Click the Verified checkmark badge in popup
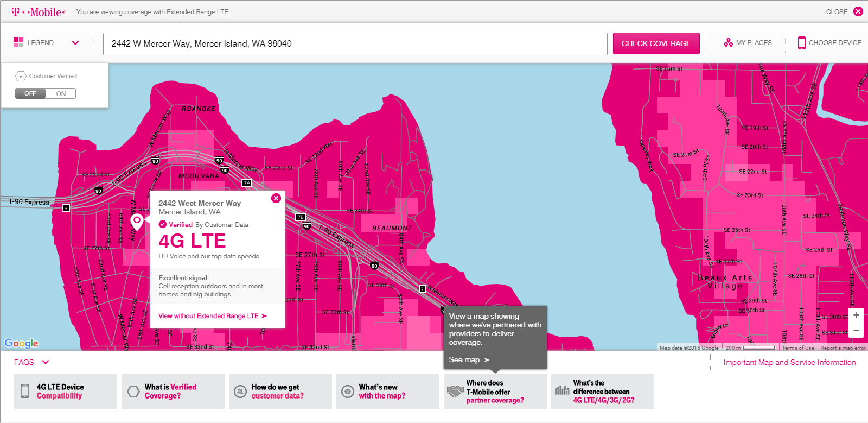The width and height of the screenshot is (868, 423). tap(162, 224)
